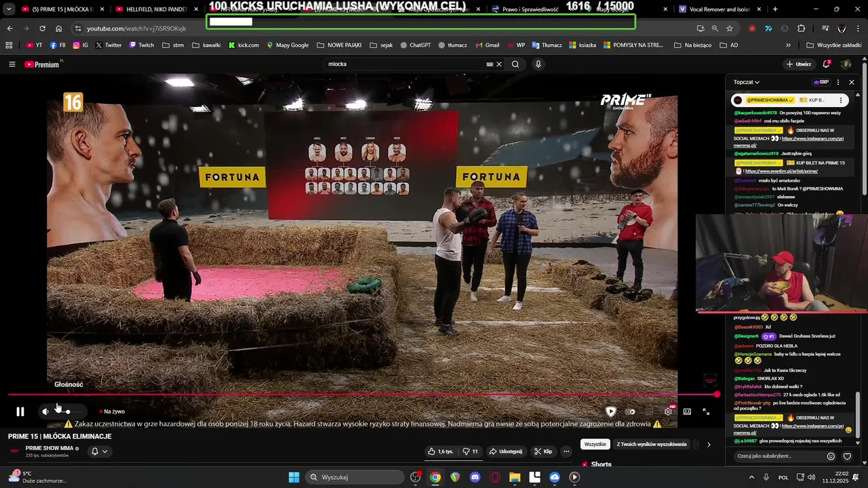Open media control playlist icon
Viewport: 868px width, 488px height.
click(825, 28)
